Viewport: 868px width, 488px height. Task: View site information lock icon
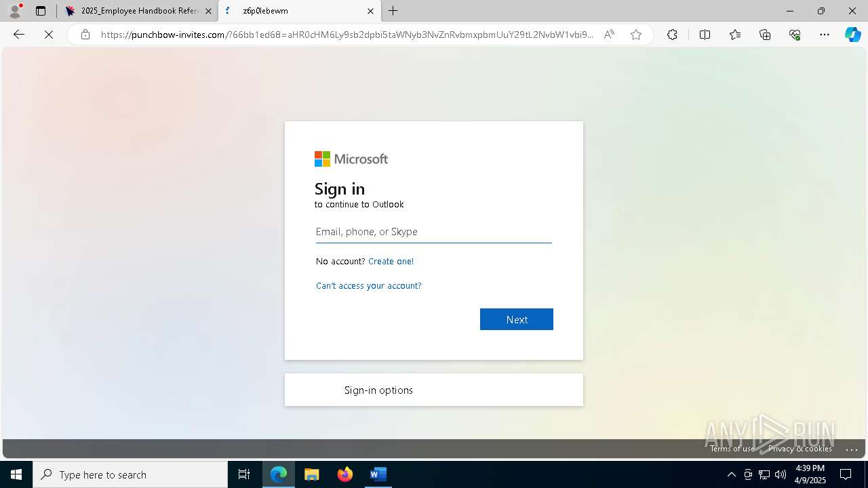[85, 35]
